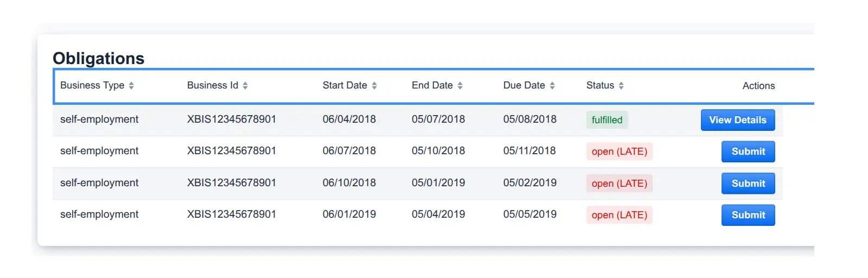Viewport: 868px width, 278px height.
Task: Click the Status column sort icon
Action: point(621,86)
